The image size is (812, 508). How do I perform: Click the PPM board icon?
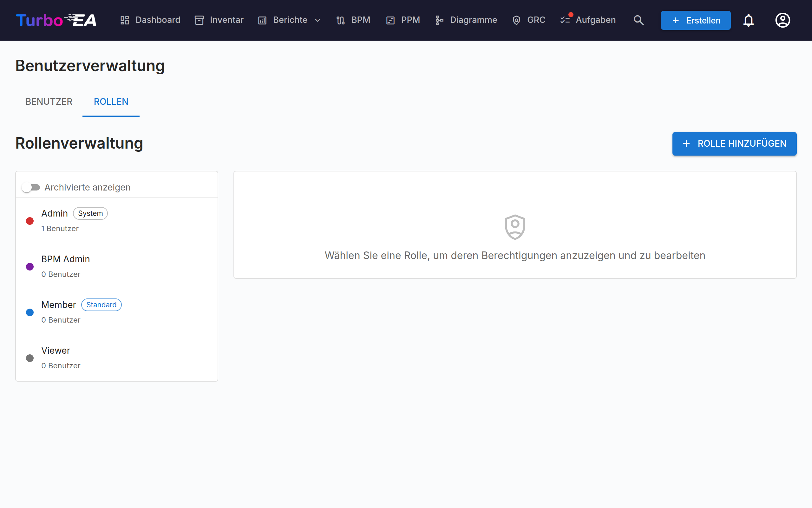(x=390, y=20)
